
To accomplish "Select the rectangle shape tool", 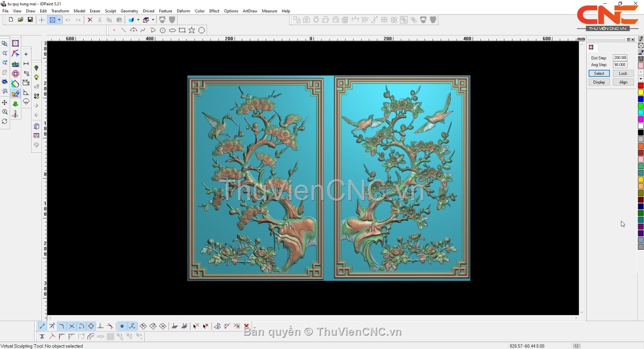I will coord(182,30).
